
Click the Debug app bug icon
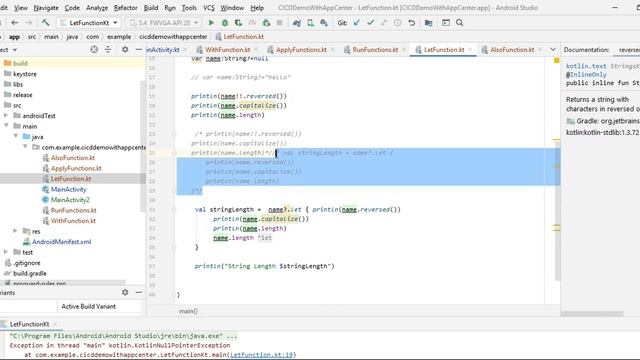coord(224,23)
